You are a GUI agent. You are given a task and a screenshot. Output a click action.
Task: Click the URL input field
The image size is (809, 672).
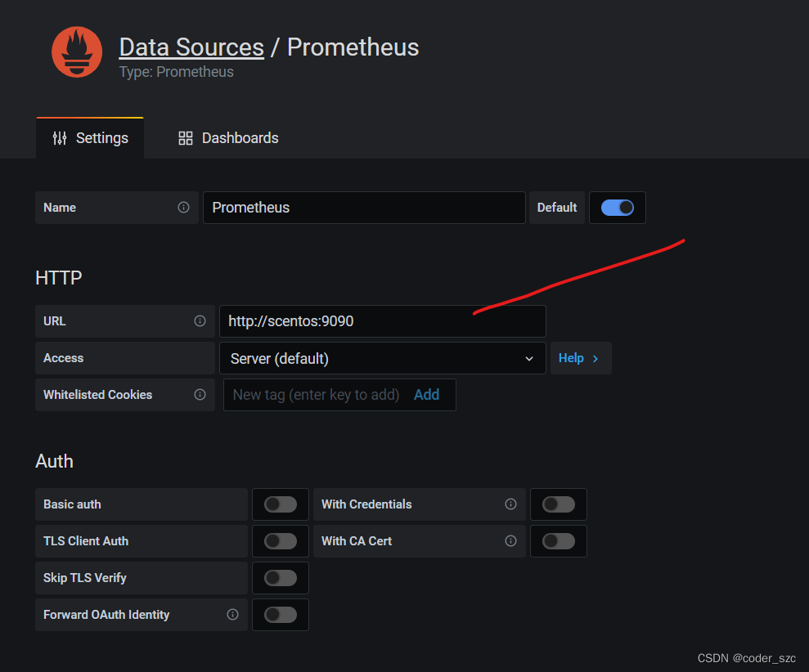pyautogui.click(x=382, y=320)
